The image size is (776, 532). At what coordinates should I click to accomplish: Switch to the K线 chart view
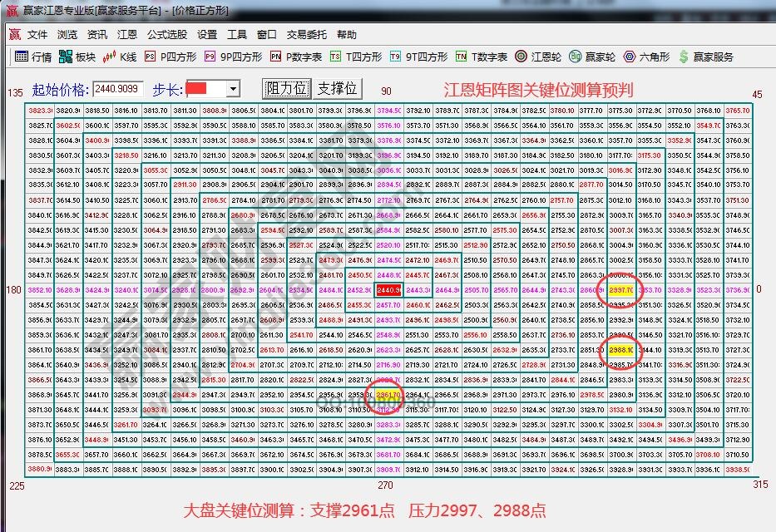pyautogui.click(x=117, y=57)
